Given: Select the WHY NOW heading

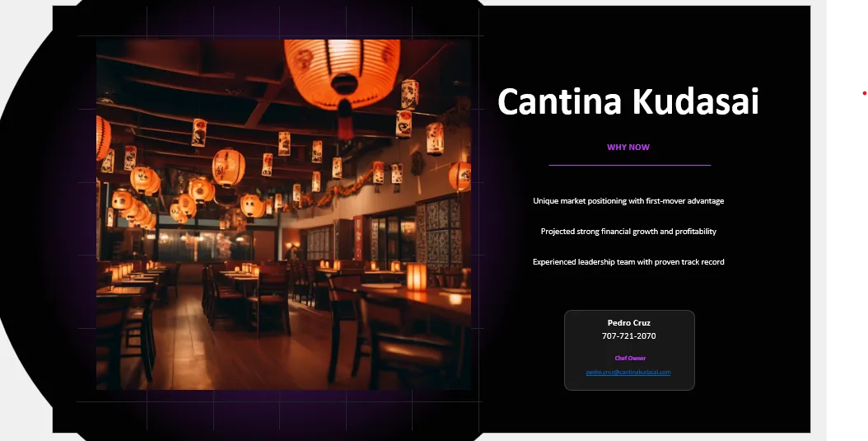Looking at the screenshot, I should 628,148.
